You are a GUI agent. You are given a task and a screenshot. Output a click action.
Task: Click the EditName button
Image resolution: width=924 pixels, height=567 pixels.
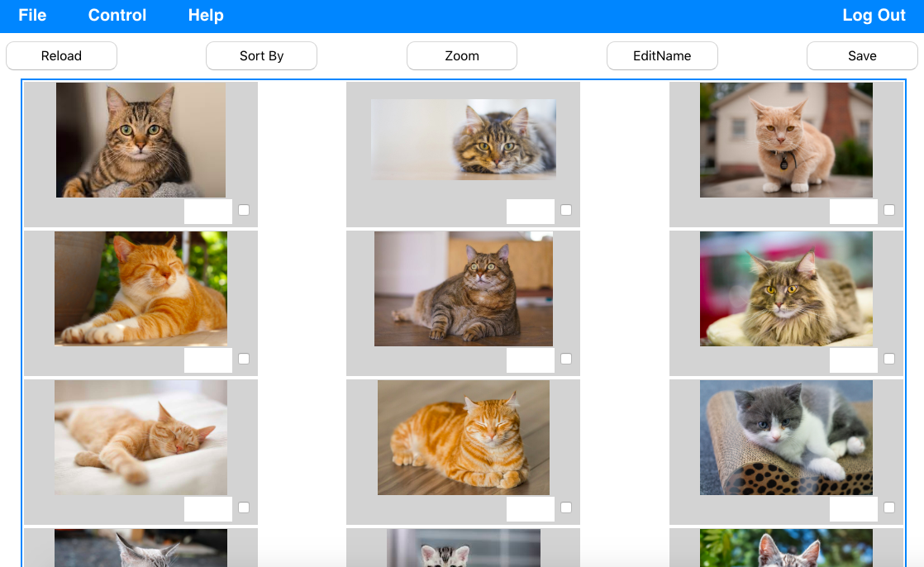[662, 56]
